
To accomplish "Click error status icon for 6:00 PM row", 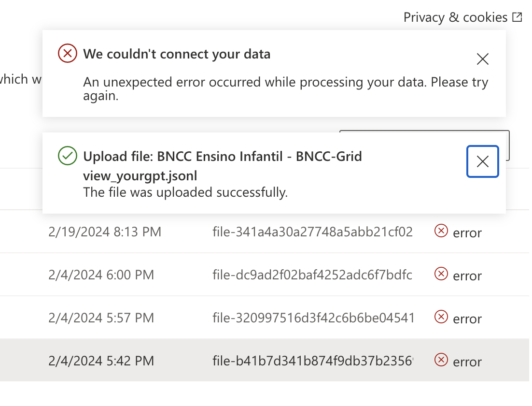I will [441, 275].
